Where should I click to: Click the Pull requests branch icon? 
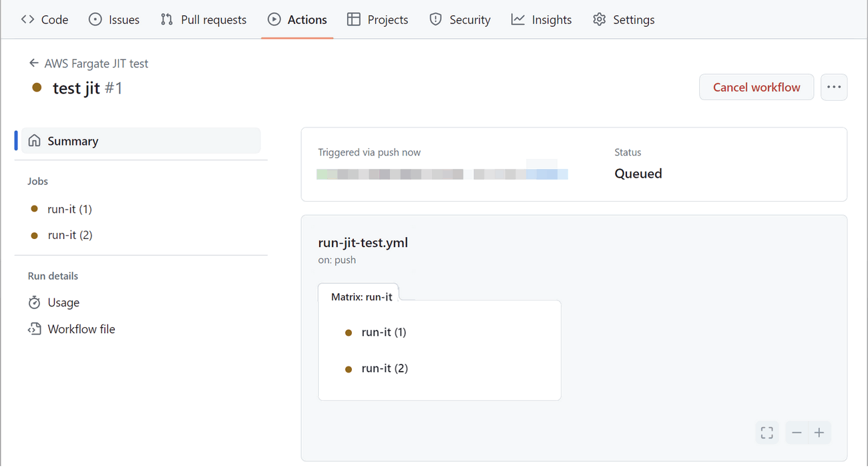tap(167, 19)
